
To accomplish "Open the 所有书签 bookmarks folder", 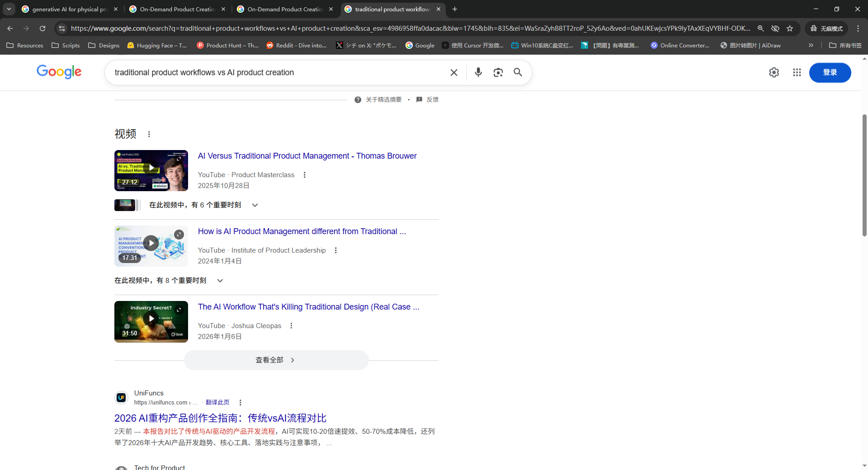I will click(x=845, y=45).
